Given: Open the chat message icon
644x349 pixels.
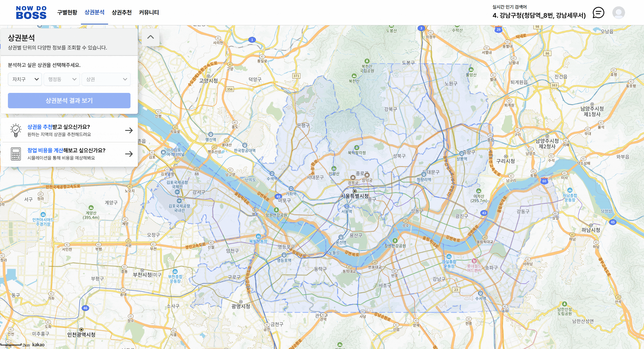Looking at the screenshot, I should (598, 12).
